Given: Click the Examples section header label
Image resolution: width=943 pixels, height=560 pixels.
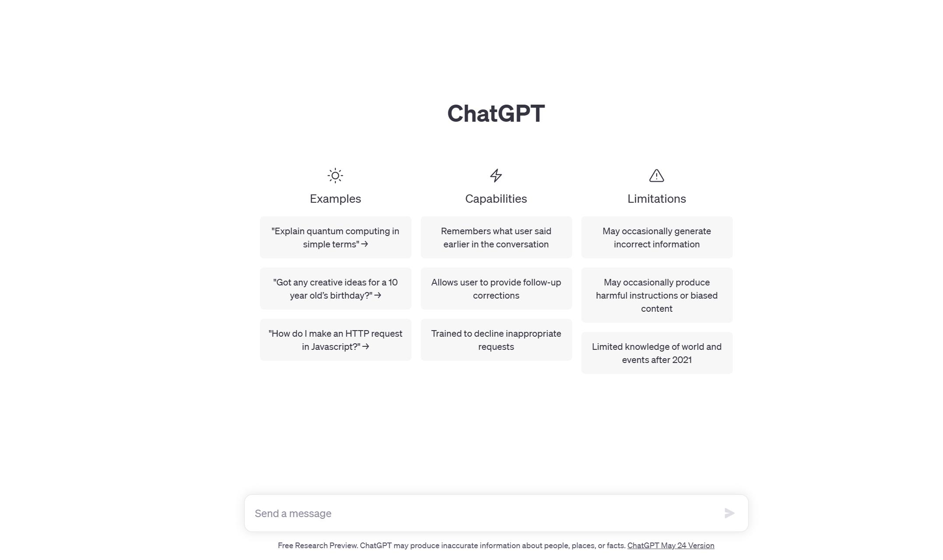Looking at the screenshot, I should coord(335,199).
